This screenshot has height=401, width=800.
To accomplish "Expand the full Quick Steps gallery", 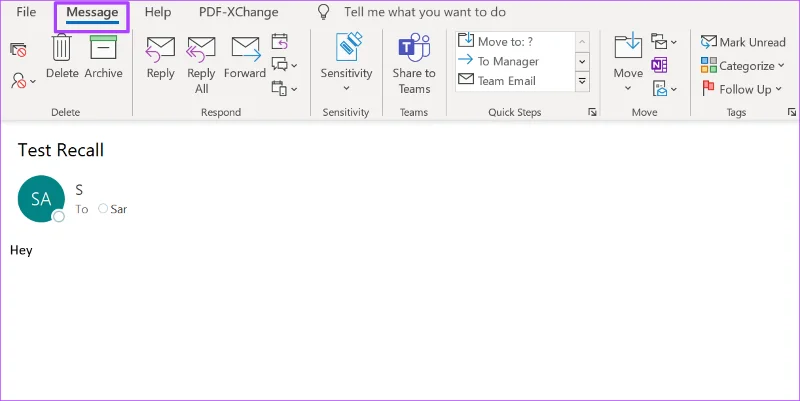I will pyautogui.click(x=582, y=81).
